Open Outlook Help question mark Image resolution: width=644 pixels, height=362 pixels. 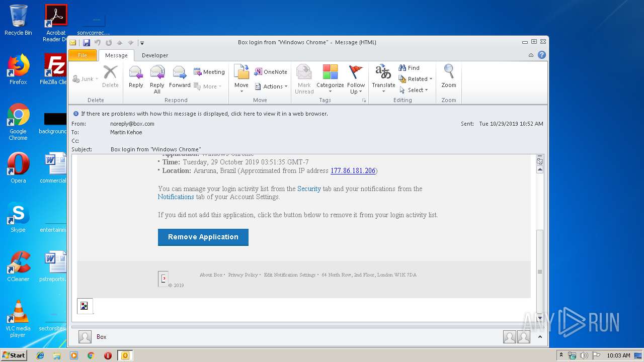(x=542, y=55)
